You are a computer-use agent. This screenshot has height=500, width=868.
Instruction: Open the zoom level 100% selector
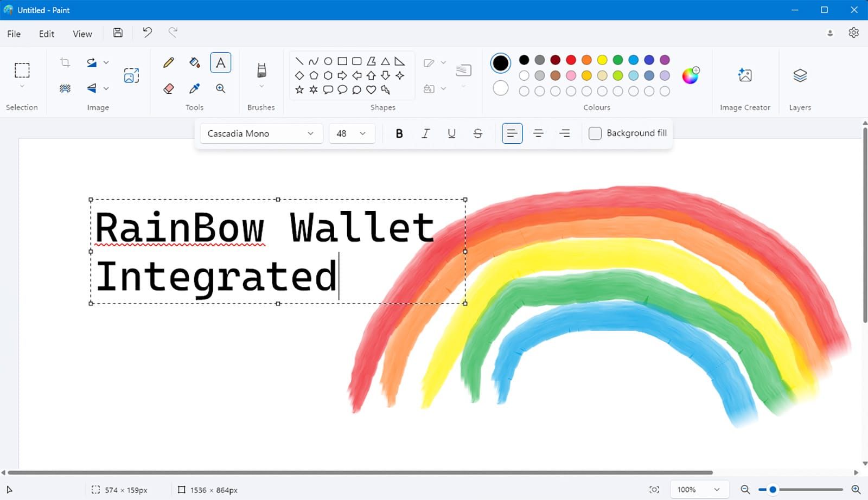[x=699, y=489]
